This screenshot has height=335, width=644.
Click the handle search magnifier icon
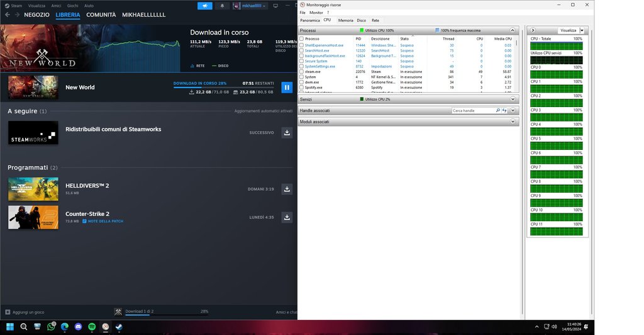pyautogui.click(x=498, y=111)
